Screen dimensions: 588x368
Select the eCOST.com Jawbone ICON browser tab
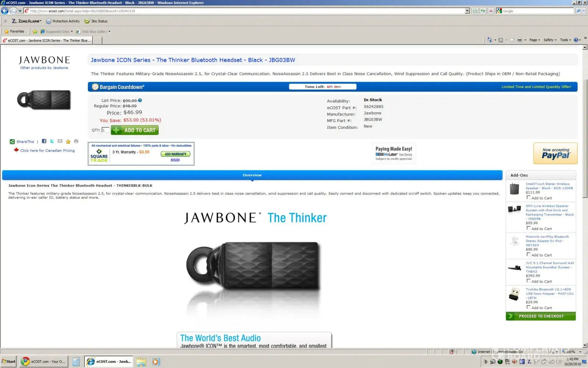(47, 40)
